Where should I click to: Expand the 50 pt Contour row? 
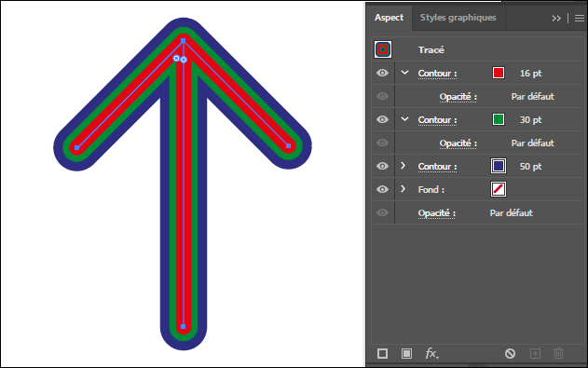[x=403, y=165]
